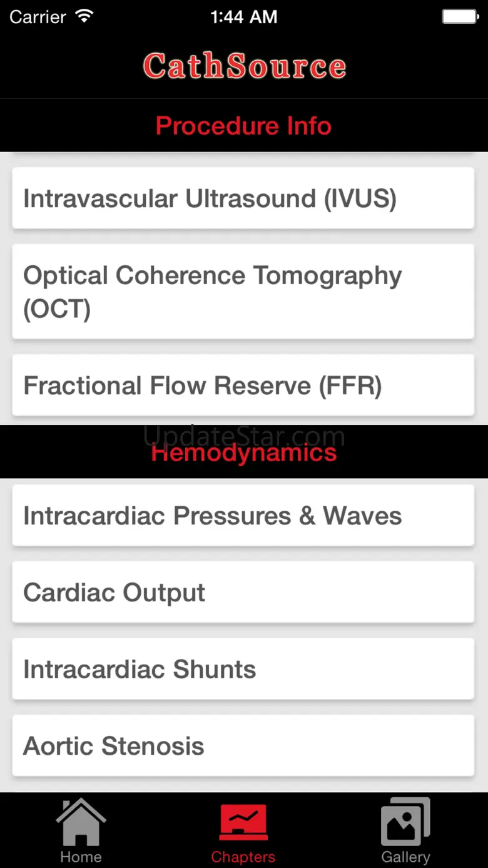Tap the battery indicator icon

460,16
